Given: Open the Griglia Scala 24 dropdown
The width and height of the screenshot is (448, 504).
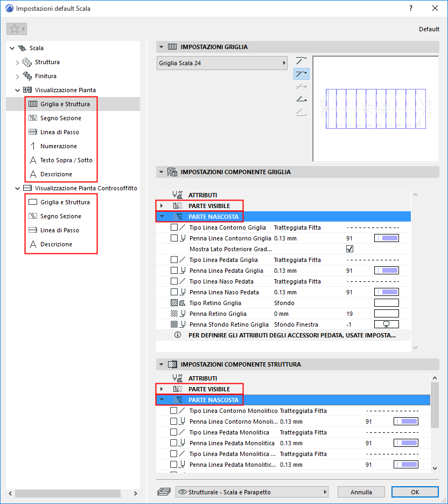Looking at the screenshot, I should 222,63.
